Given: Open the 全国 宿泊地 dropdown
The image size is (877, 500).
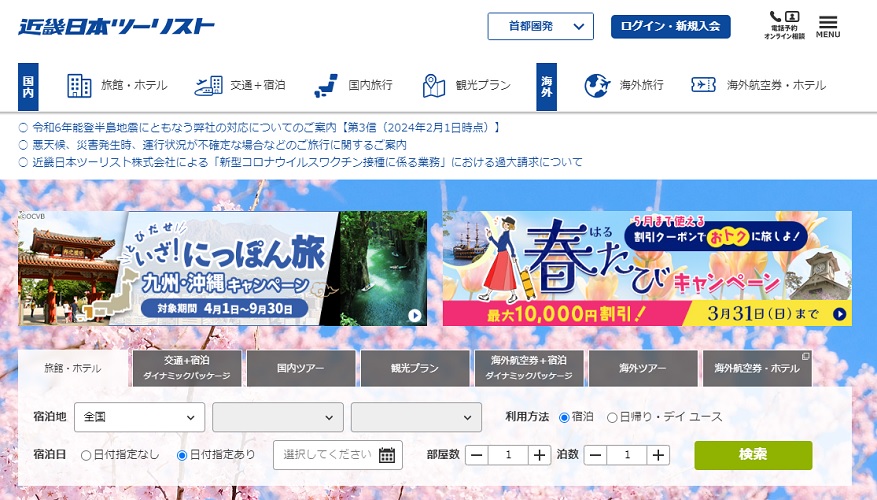Looking at the screenshot, I should pos(139,417).
